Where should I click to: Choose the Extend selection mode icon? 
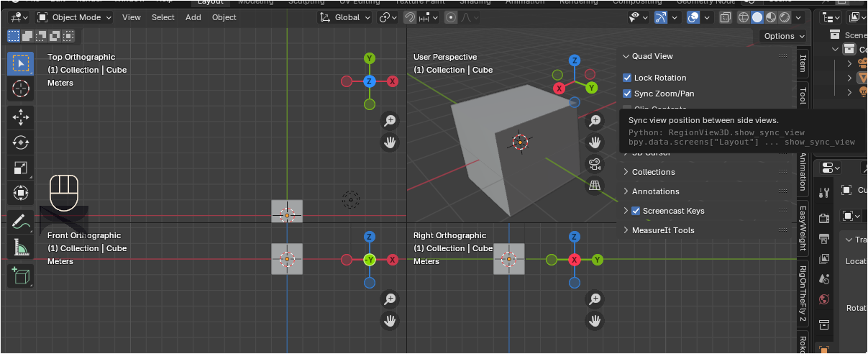click(27, 35)
